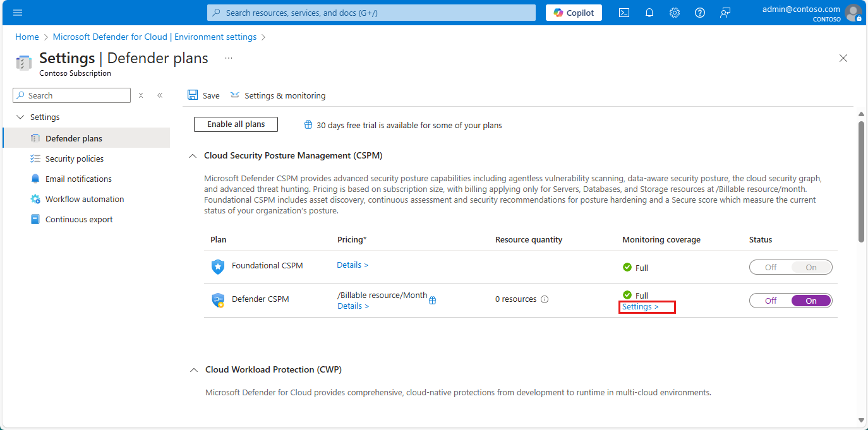
Task: Click the Enable all plans button
Action: coord(236,124)
